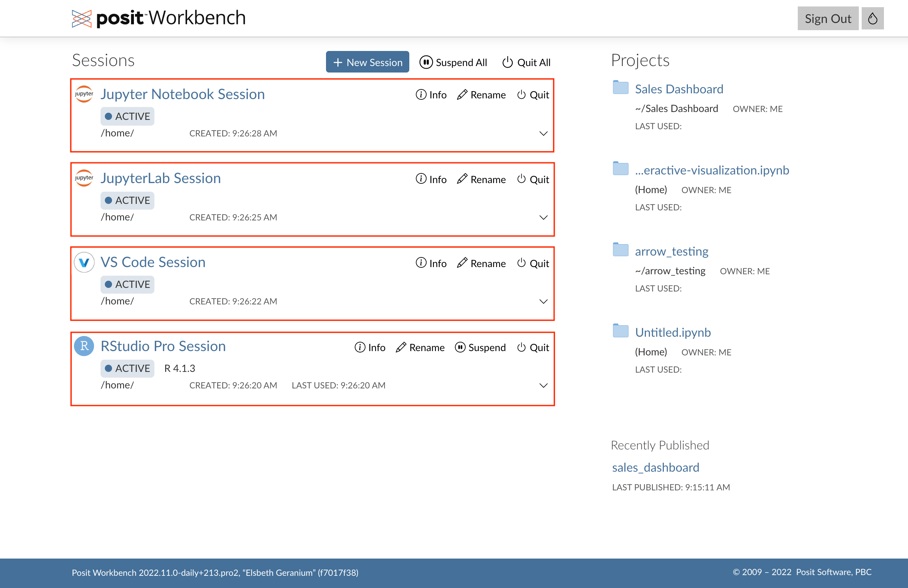This screenshot has width=908, height=588.
Task: Click the RStudio Pro Session R icon
Action: [x=84, y=346]
